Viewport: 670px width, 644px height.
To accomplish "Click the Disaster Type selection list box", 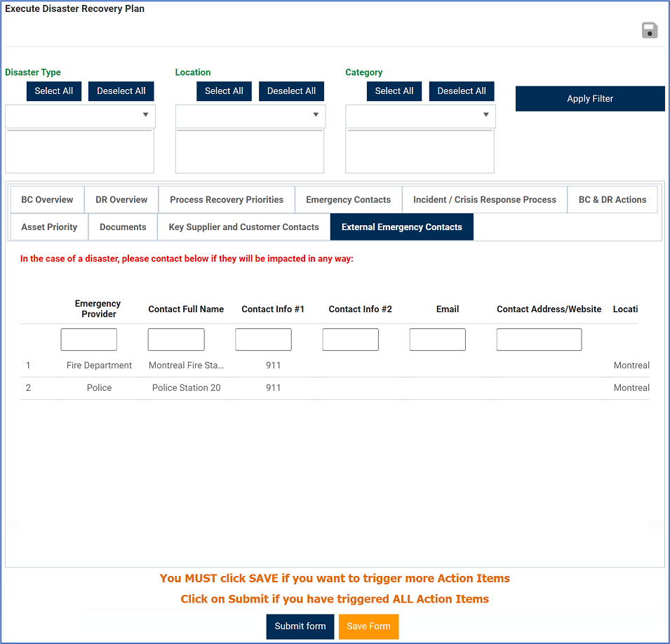I will click(x=79, y=151).
